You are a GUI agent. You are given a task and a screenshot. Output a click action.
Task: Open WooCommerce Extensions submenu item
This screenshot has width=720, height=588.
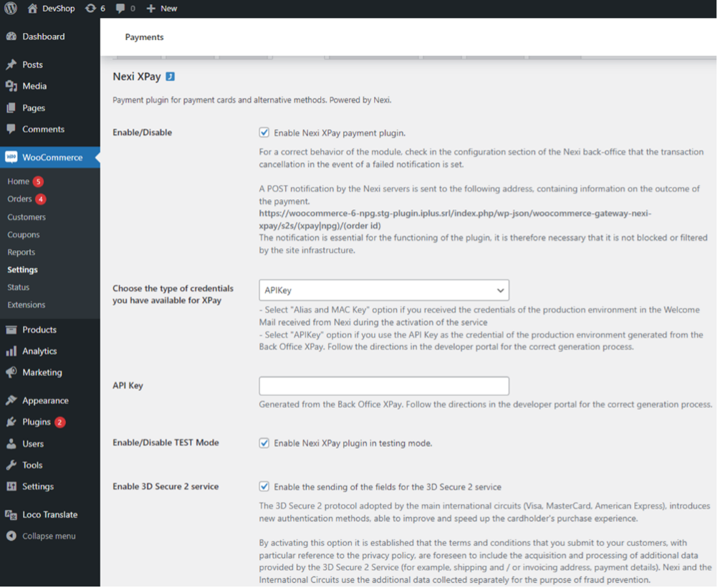[x=27, y=305]
